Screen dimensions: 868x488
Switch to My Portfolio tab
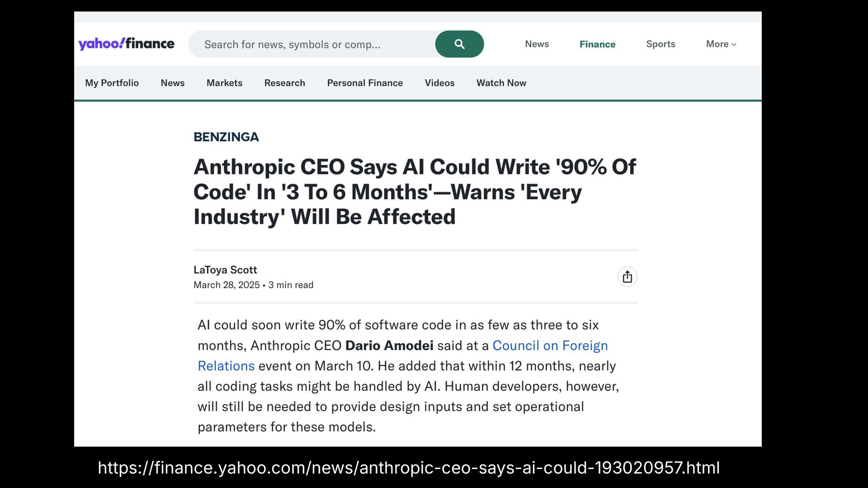[x=112, y=83]
